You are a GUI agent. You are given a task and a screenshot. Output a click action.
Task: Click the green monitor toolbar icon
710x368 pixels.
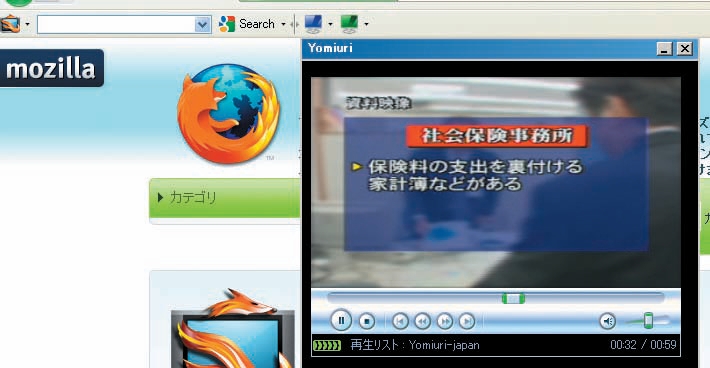349,24
